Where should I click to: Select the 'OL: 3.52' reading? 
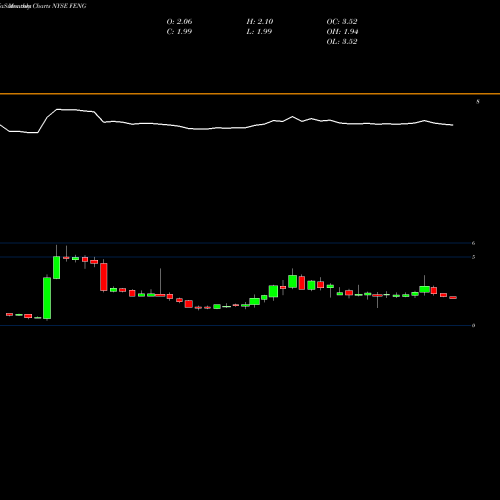(x=342, y=41)
